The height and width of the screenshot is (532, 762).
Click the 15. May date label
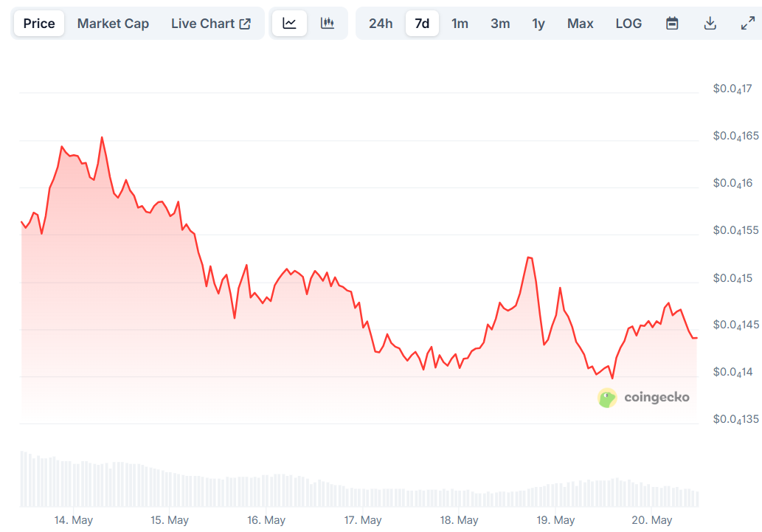point(170,520)
